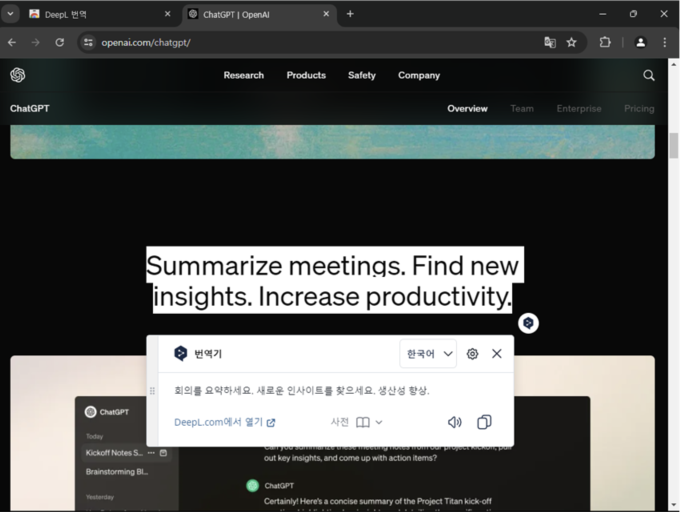This screenshot has width=680, height=512.
Task: Select Kickoff Notes S... chat in sidebar
Action: point(114,453)
